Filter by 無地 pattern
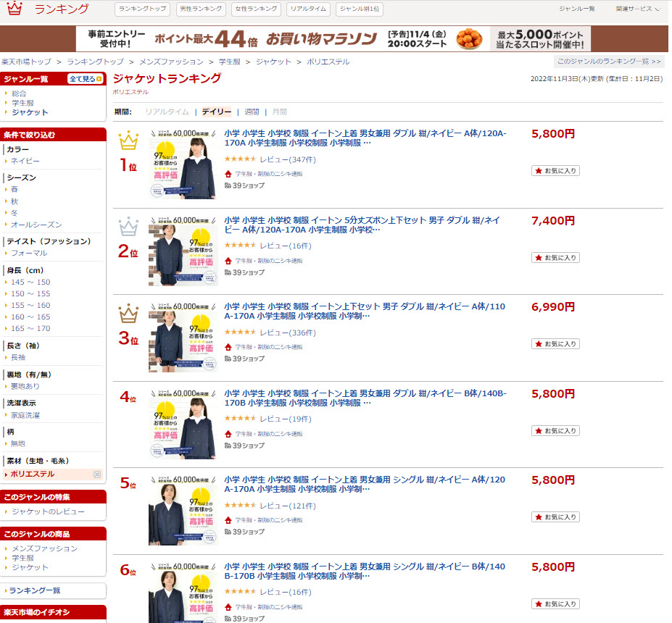Screen dimensions: 672x623 (18, 443)
